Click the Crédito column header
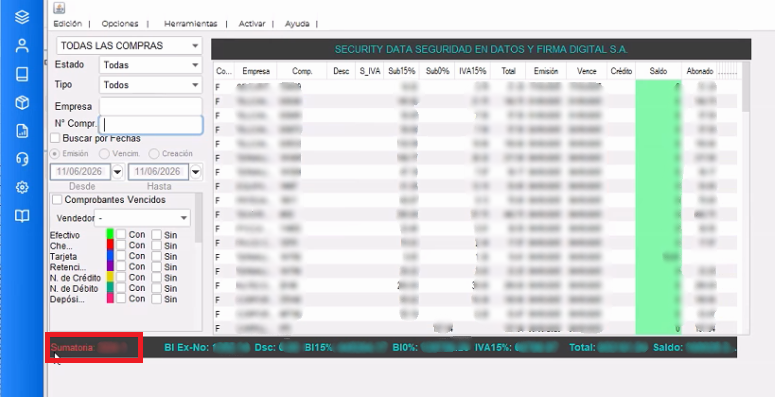 (x=621, y=71)
